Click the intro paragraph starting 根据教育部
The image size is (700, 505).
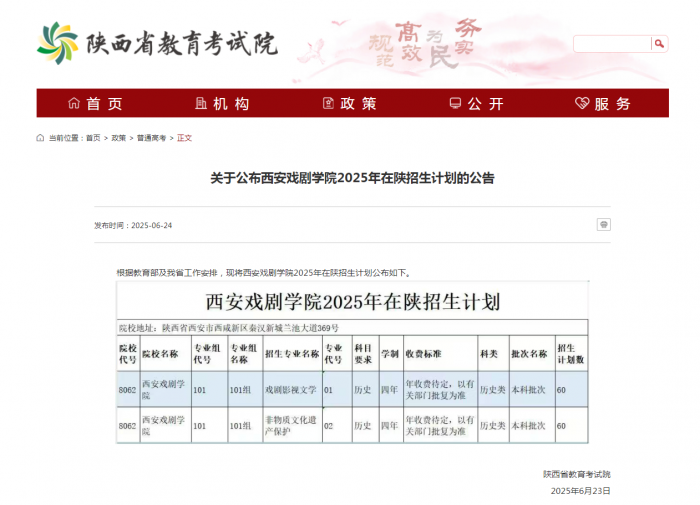tap(264, 272)
